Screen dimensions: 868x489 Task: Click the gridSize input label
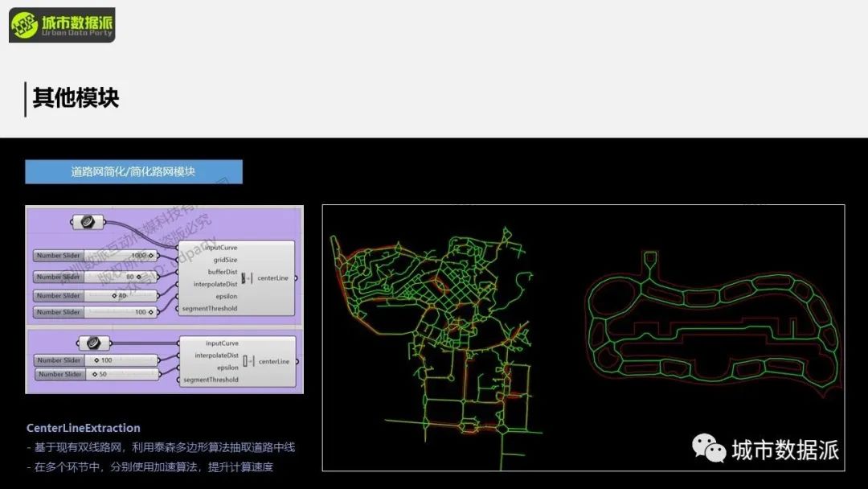(x=225, y=260)
